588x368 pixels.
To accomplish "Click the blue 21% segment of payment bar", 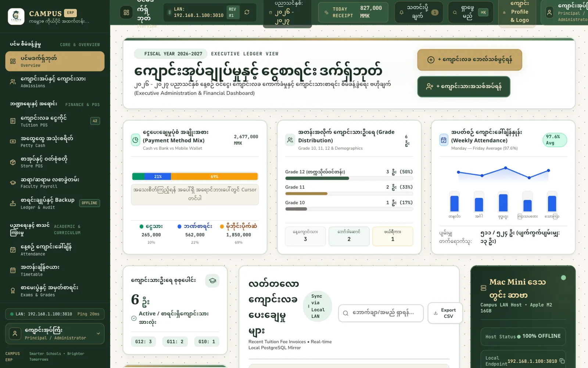I will 158,177.
